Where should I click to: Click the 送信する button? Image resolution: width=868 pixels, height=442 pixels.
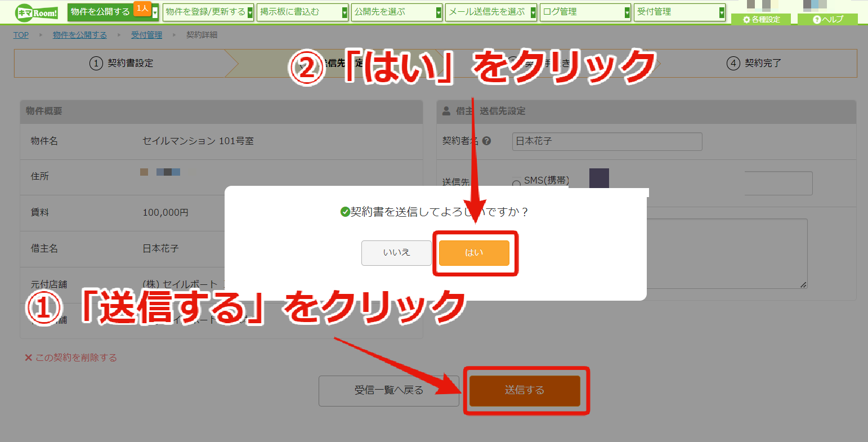[525, 391]
